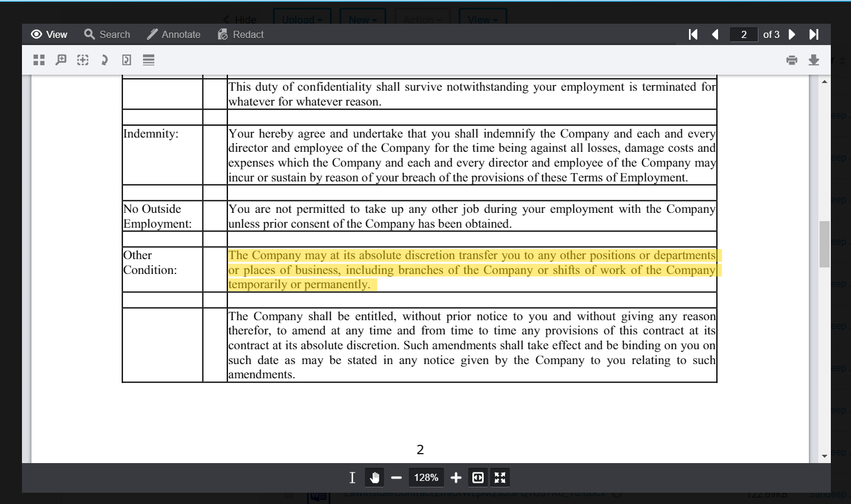851x504 pixels.
Task: Jump to the first page
Action: [693, 34]
